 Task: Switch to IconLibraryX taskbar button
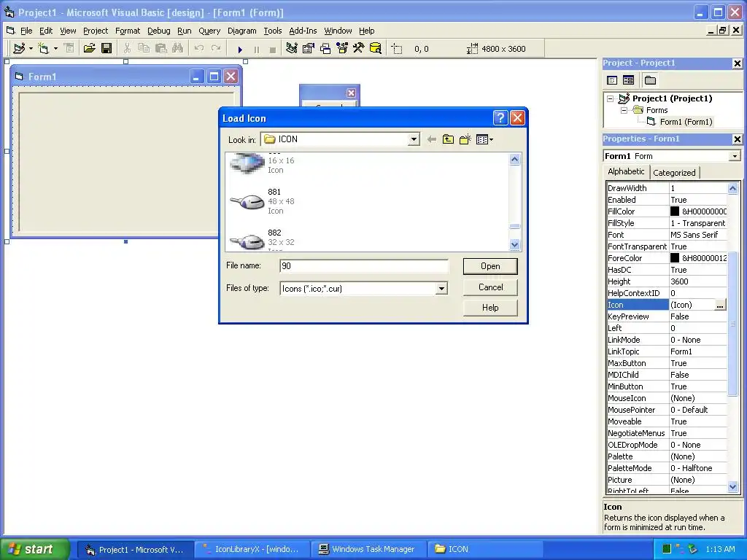252,550
